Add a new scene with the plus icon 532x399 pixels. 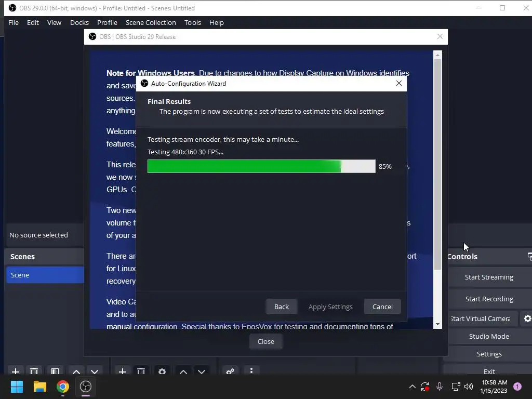16,371
